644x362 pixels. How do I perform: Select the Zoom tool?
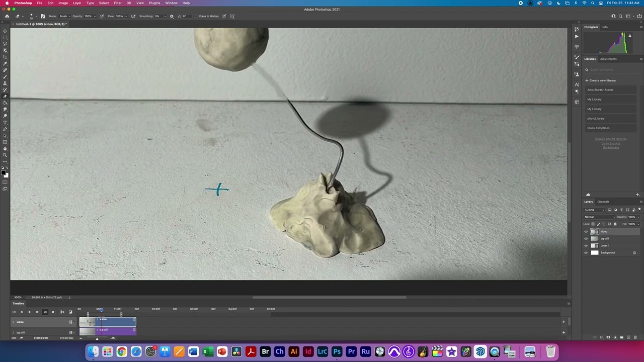click(x=5, y=155)
